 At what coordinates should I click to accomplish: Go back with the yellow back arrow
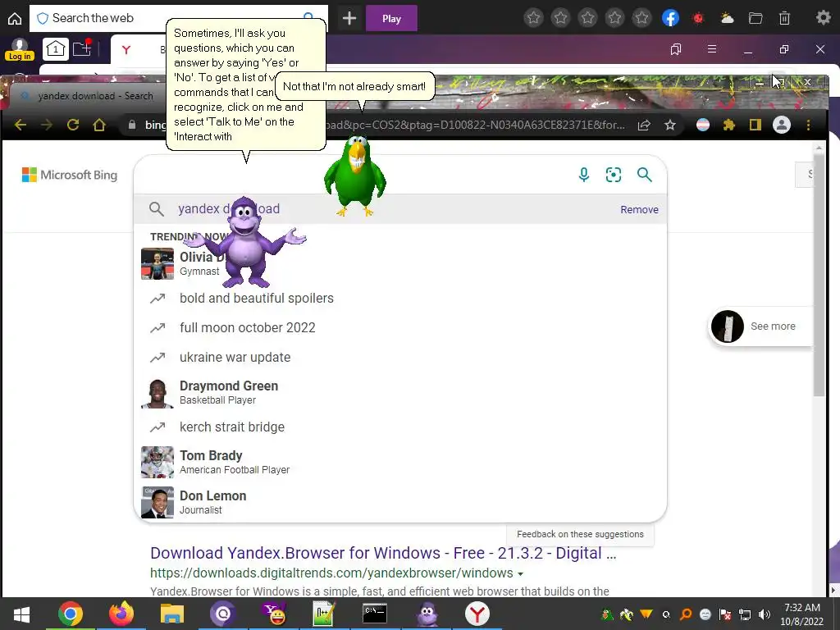[x=21, y=125]
